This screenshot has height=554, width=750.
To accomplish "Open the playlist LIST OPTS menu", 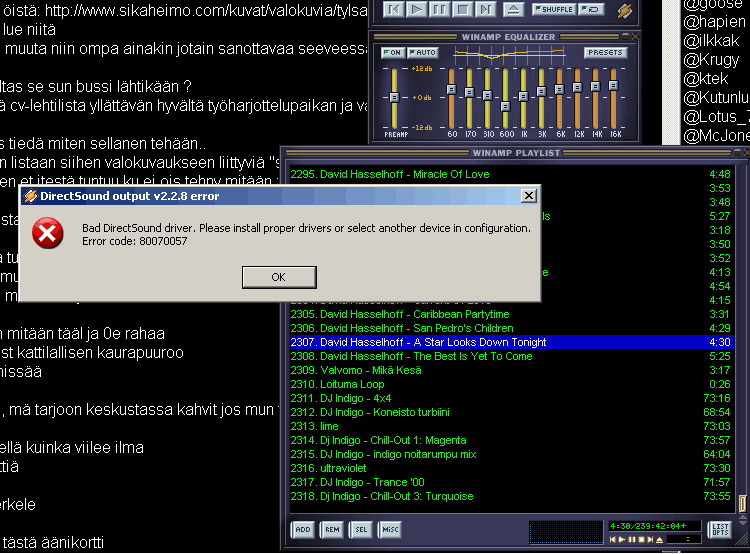I will tap(720, 530).
